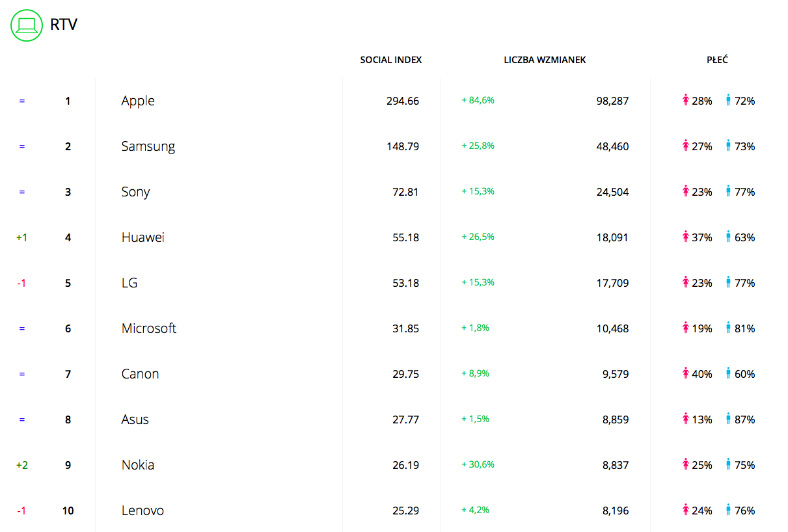Click Nokia's +2 rank change indicator
This screenshot has width=788, height=532.
pyautogui.click(x=21, y=465)
